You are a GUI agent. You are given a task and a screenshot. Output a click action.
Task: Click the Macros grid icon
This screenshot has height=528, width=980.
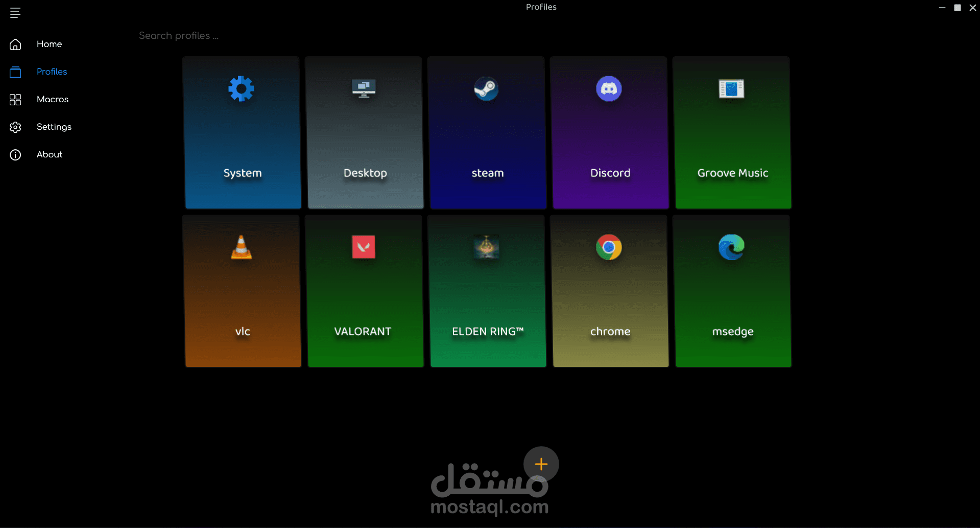pyautogui.click(x=15, y=100)
